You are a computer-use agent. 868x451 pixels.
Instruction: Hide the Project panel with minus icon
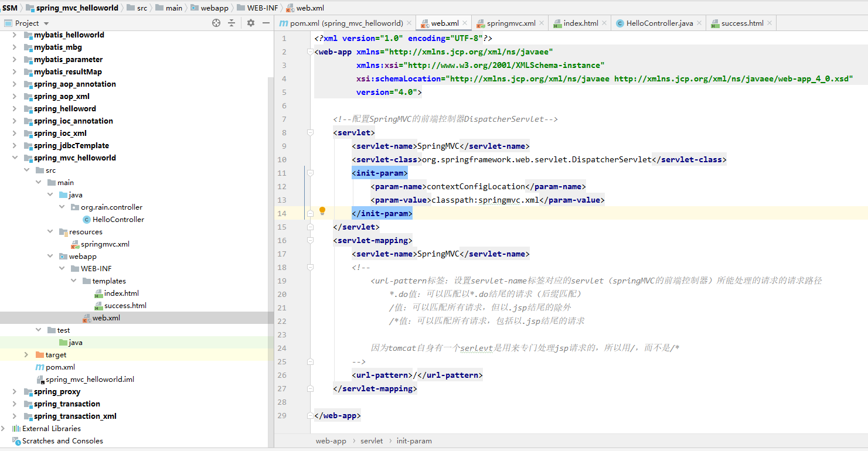266,23
